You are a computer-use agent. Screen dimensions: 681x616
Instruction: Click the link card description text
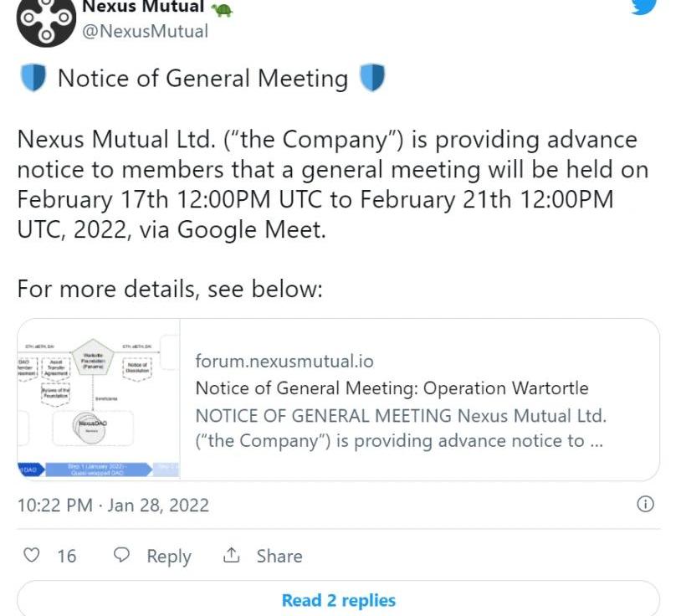click(401, 429)
